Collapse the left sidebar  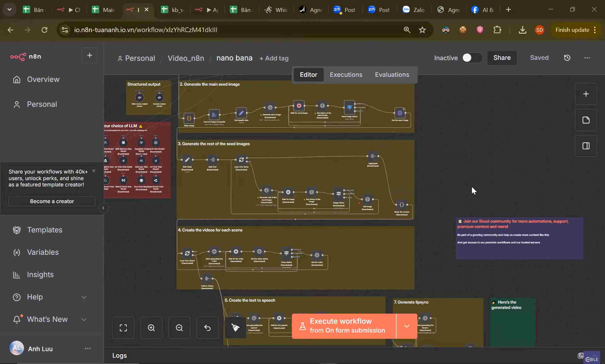[x=103, y=208]
